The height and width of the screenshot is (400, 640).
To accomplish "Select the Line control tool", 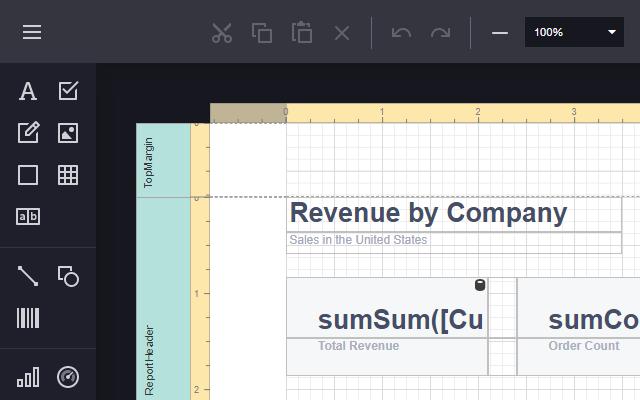I will 28,276.
